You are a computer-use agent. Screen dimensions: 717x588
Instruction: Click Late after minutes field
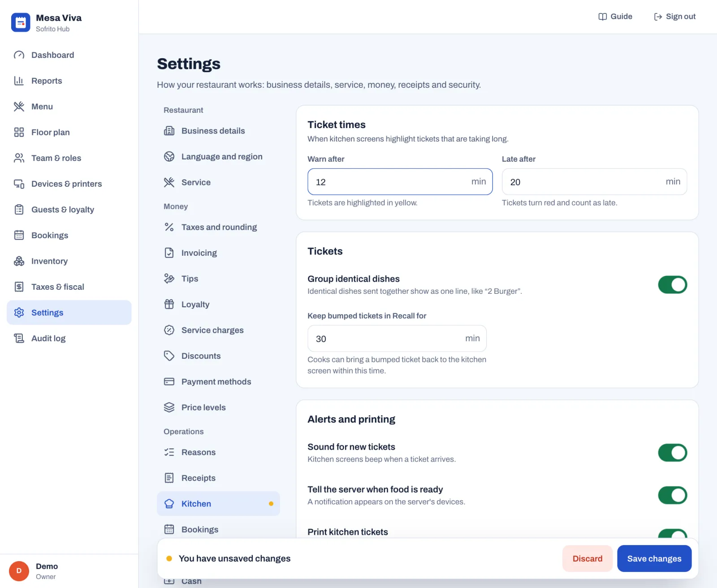pos(594,182)
